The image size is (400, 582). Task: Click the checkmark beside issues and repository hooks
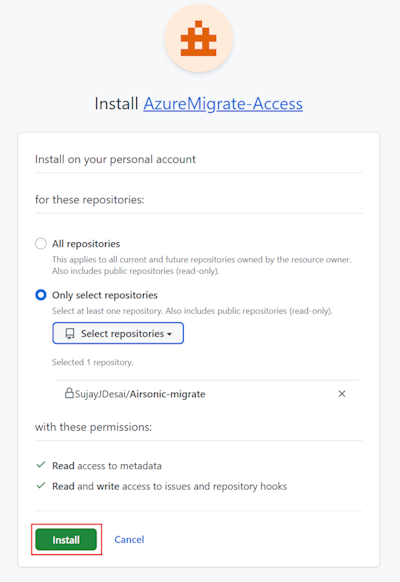pos(41,485)
